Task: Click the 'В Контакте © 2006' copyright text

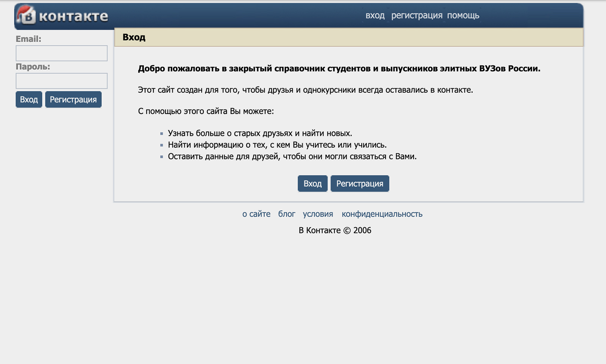Action: tap(335, 230)
